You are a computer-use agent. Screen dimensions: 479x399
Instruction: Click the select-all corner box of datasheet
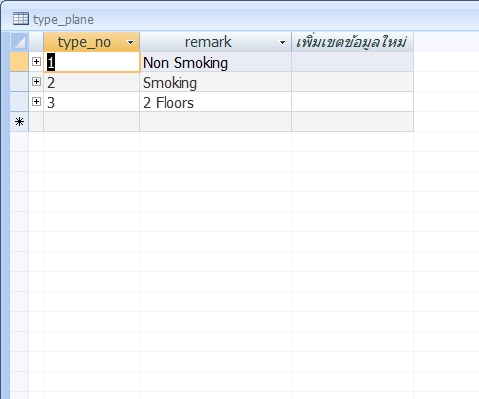tap(19, 42)
